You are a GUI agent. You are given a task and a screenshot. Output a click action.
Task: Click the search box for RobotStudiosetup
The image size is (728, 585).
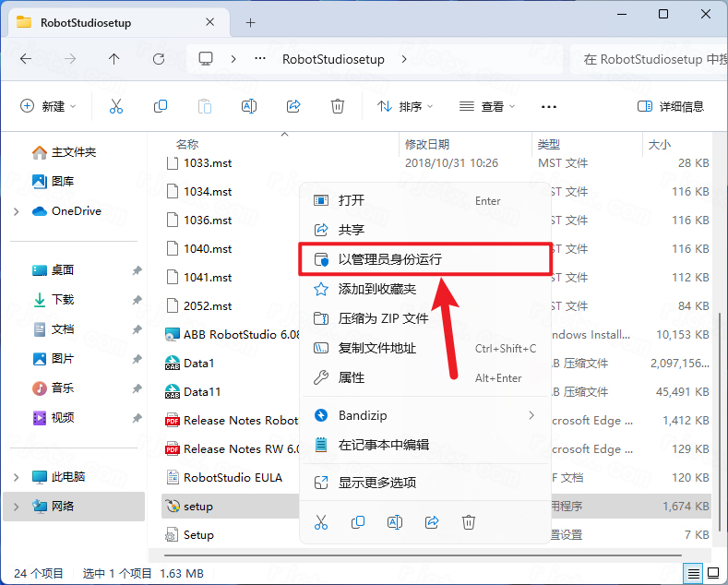649,59
